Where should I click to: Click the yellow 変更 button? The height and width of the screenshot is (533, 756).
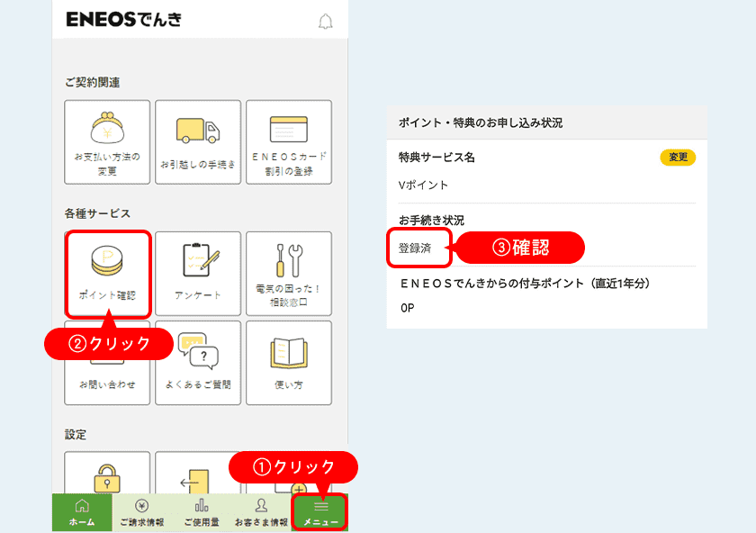[678, 158]
